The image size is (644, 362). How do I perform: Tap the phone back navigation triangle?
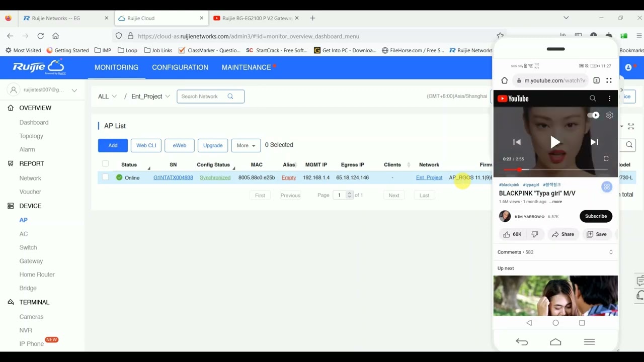tap(529, 323)
